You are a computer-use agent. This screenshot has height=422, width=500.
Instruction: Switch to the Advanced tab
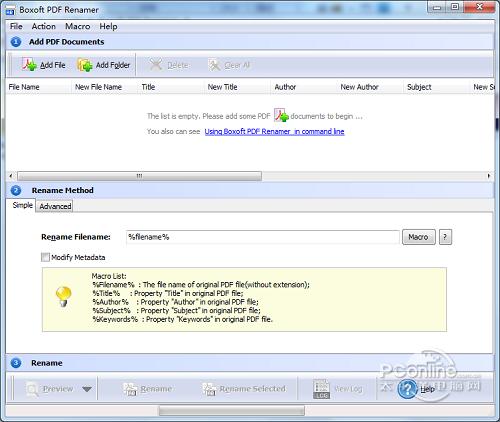pos(55,206)
